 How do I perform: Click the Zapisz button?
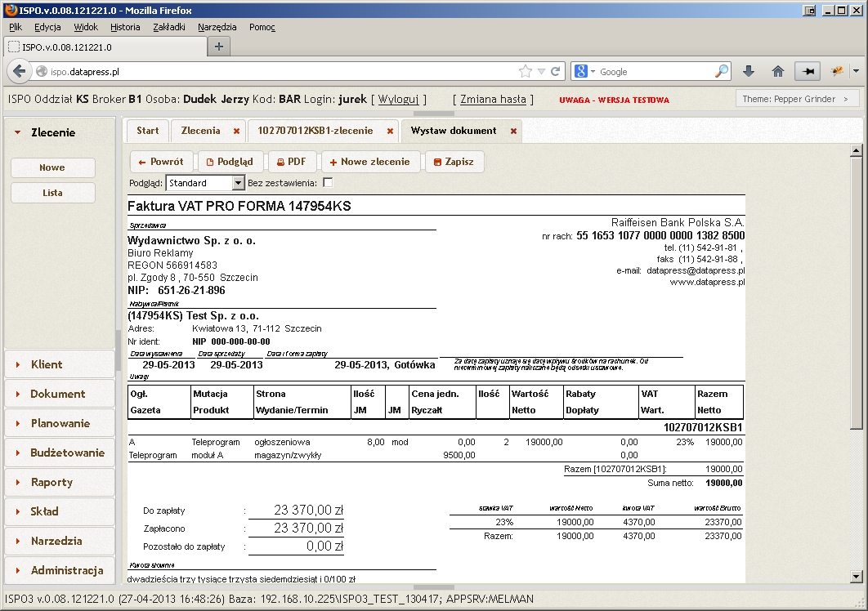pyautogui.click(x=454, y=162)
